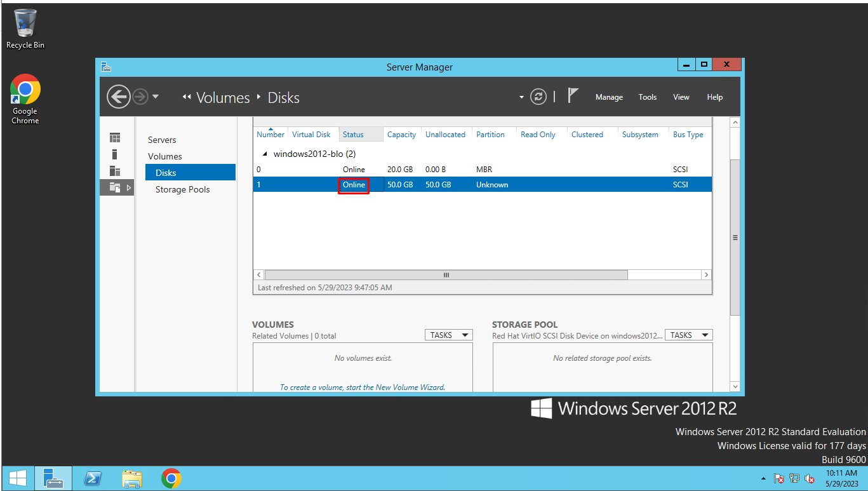Click the vertical scrollbar thumb on the right edge
Screen dimensions: 868x491
[735, 238]
